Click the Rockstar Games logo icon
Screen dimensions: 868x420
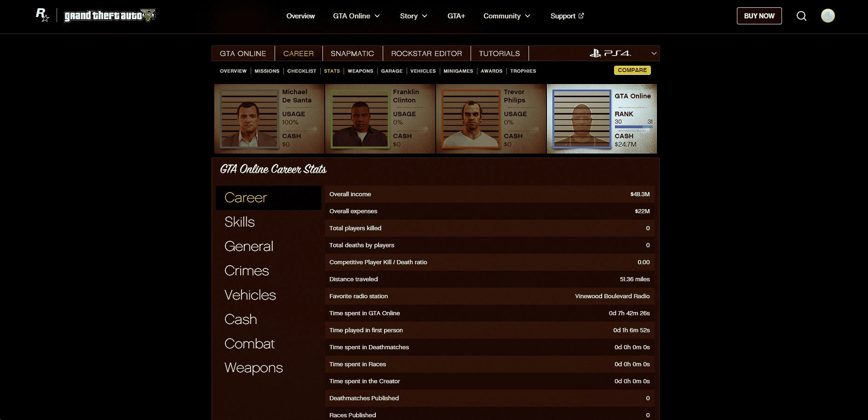(42, 16)
